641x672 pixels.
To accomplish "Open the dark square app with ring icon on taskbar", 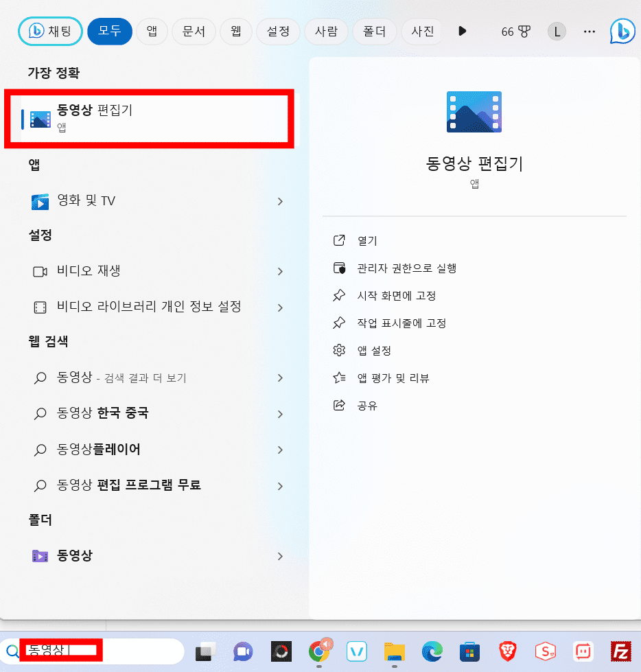I will pyautogui.click(x=281, y=651).
